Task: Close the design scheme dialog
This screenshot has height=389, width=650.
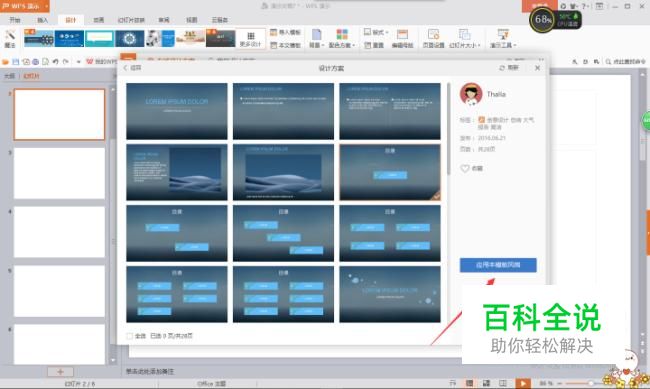Action: tap(538, 68)
